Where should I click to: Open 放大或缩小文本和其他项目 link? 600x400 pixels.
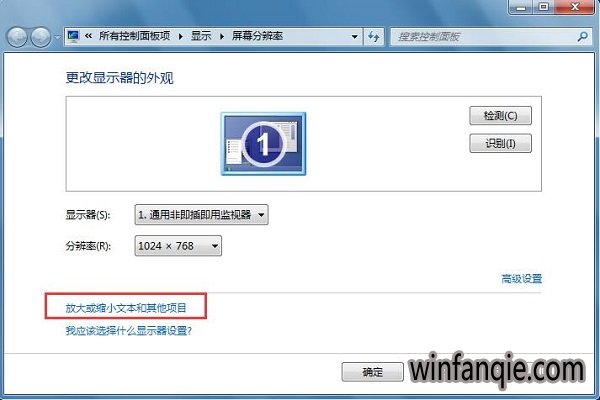tap(126, 308)
